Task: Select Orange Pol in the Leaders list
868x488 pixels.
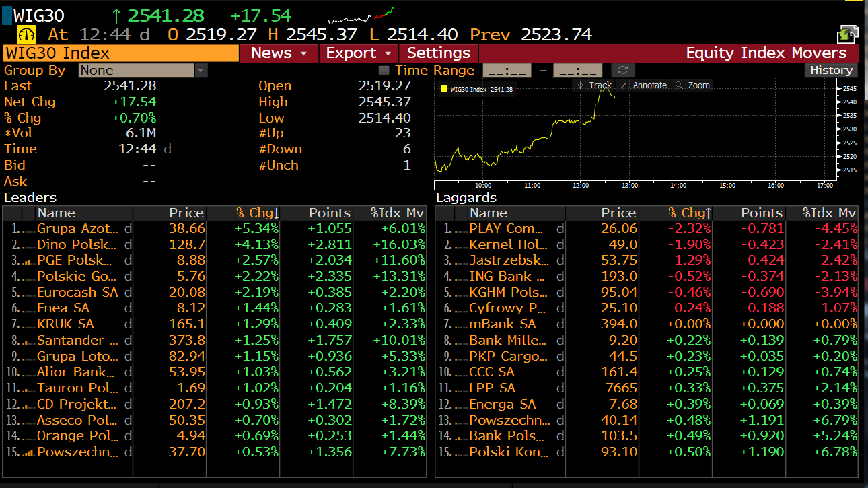Action: [77, 436]
